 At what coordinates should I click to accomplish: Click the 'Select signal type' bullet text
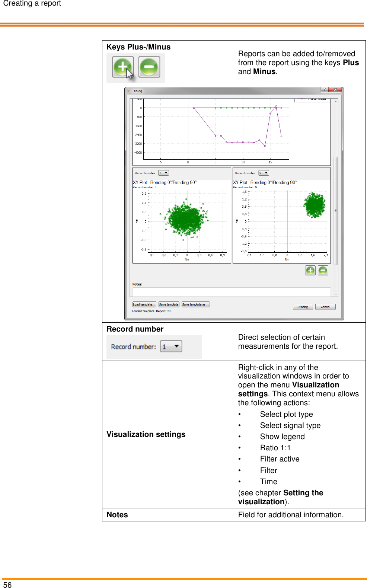point(290,425)
